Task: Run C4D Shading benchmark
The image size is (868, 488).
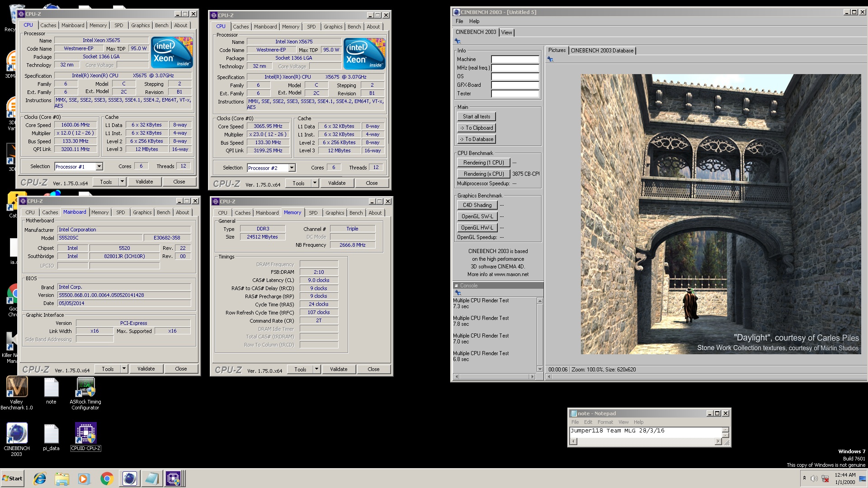Action: tap(477, 205)
